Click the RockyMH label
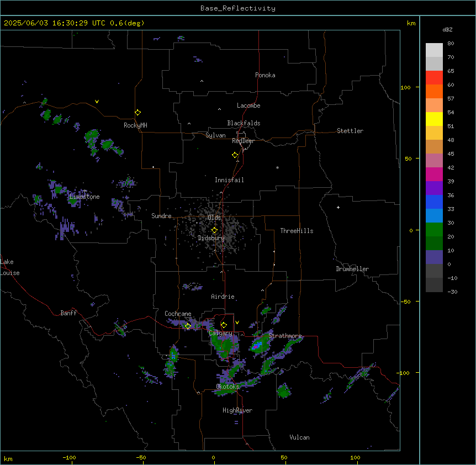 (x=135, y=125)
